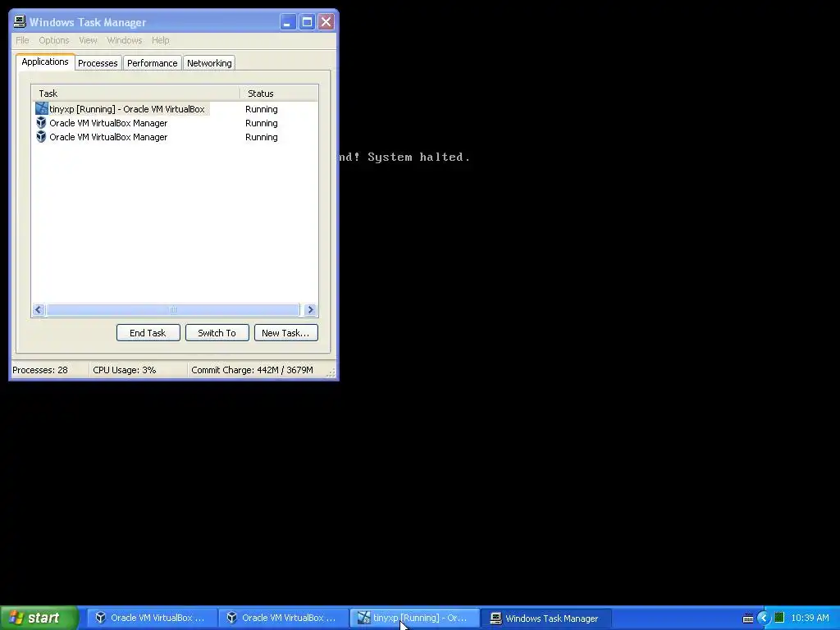This screenshot has height=630, width=840.
Task: Open the View menu
Action: (88, 40)
